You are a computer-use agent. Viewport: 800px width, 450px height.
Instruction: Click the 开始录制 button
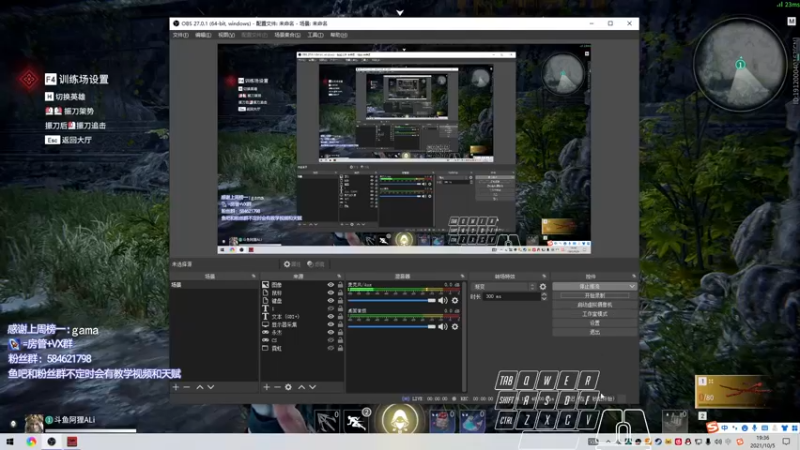(594, 295)
